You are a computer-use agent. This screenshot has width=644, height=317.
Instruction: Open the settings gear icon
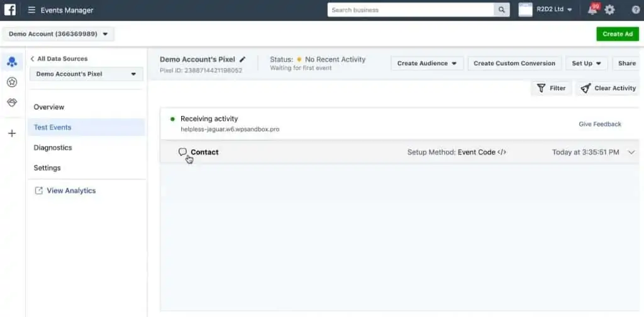coord(609,10)
